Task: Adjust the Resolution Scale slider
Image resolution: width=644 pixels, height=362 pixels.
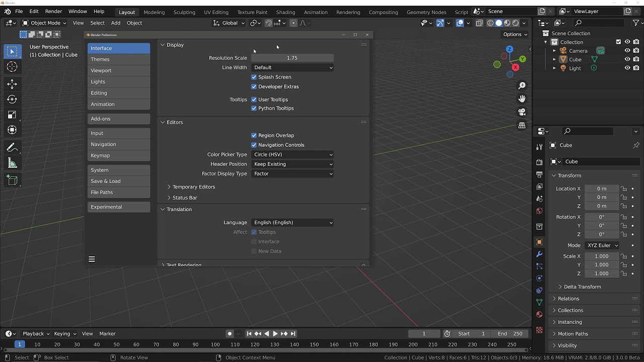Action: (292, 58)
